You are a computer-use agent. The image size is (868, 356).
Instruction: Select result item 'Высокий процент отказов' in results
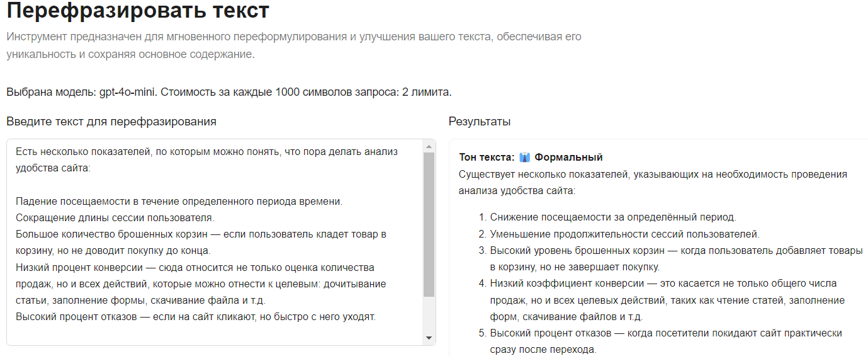pyautogui.click(x=667, y=341)
